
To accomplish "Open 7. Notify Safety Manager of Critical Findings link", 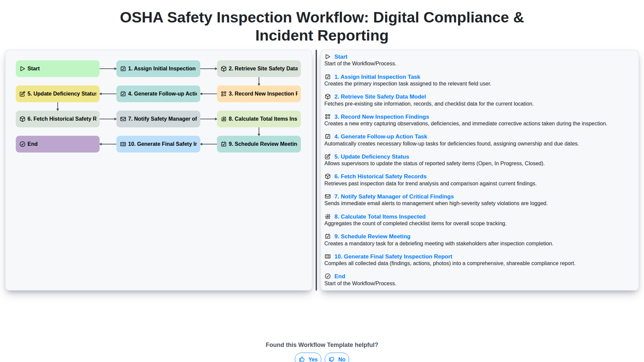I will pos(394,196).
